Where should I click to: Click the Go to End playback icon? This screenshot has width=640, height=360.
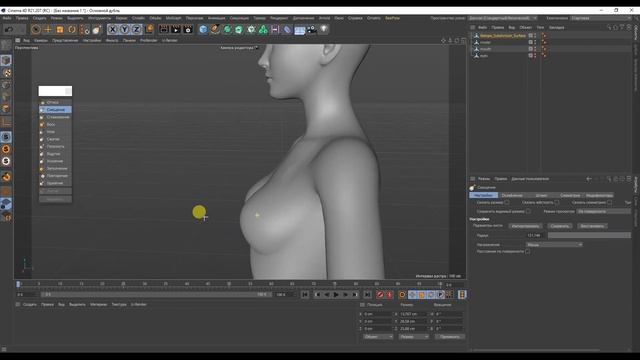point(367,295)
